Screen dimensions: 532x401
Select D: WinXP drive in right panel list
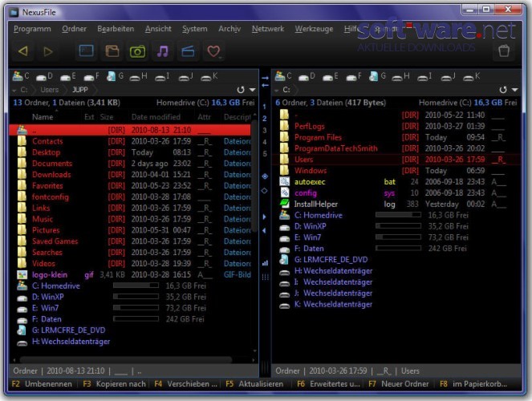396,226
